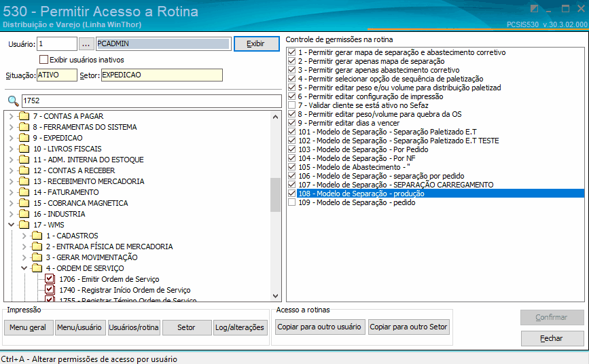Image resolution: width=589 pixels, height=364 pixels.
Task: Click the PCADMIN user name field
Action: tap(164, 43)
